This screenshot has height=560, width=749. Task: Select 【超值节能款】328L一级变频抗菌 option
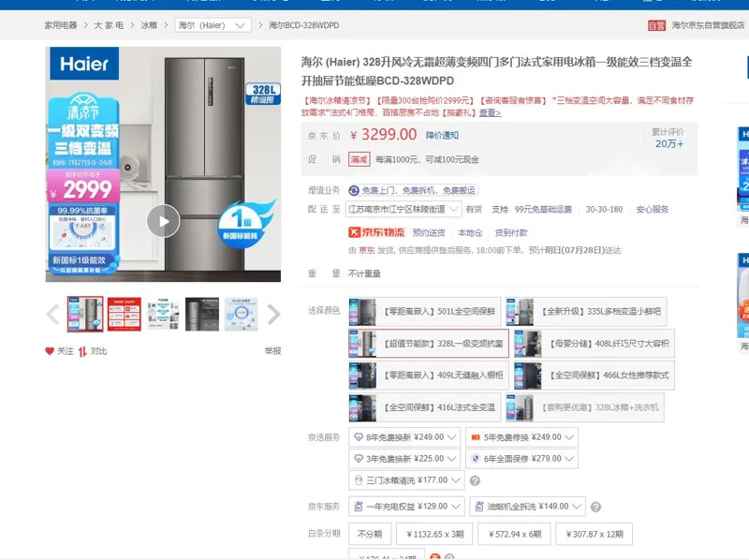coord(429,343)
